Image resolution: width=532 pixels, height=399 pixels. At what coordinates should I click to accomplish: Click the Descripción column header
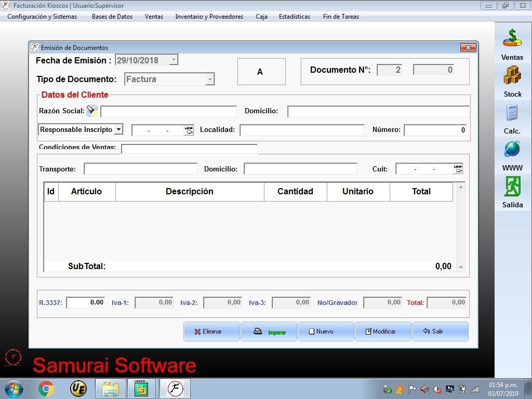[190, 192]
